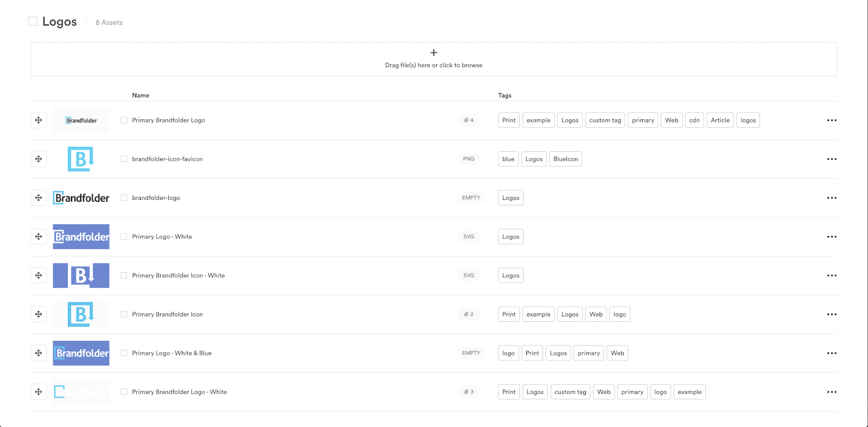Open more options for Primary Logo - White & Blue
The height and width of the screenshot is (427, 868).
point(832,353)
